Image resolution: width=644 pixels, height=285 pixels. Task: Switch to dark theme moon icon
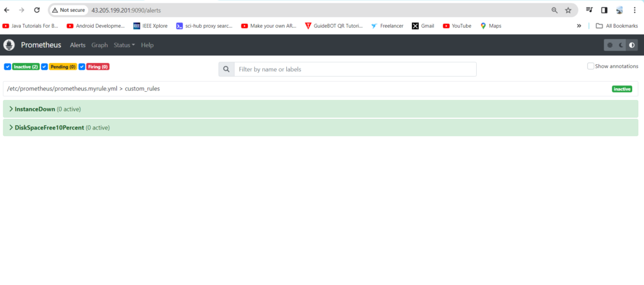(x=621, y=45)
